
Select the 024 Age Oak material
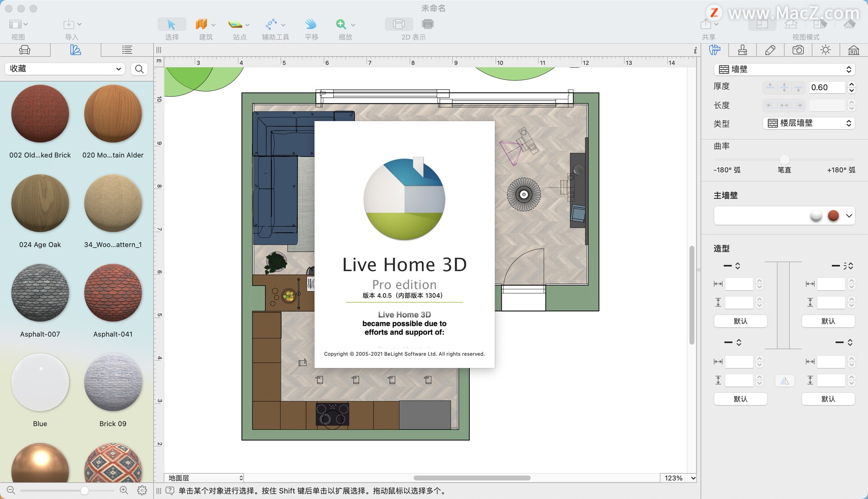pyautogui.click(x=40, y=203)
